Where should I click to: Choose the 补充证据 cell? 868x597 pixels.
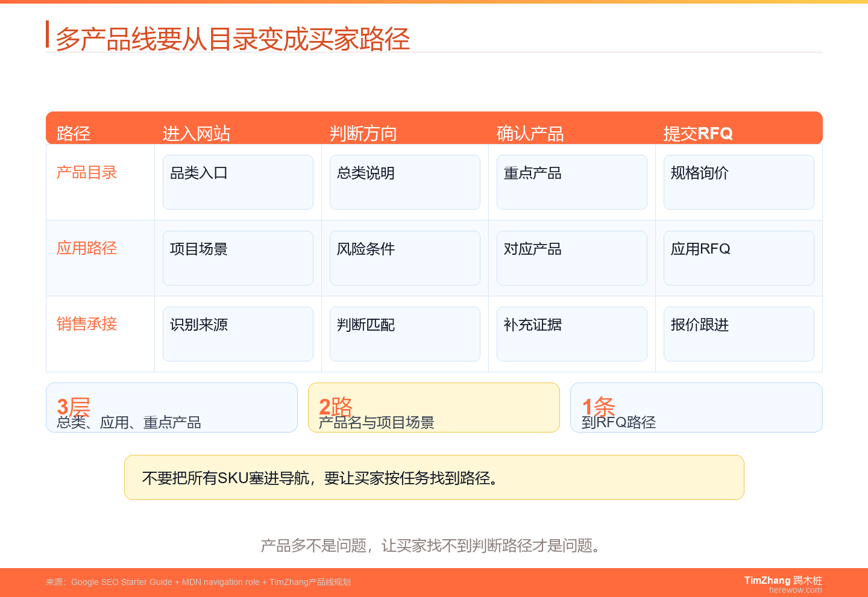tap(572, 334)
